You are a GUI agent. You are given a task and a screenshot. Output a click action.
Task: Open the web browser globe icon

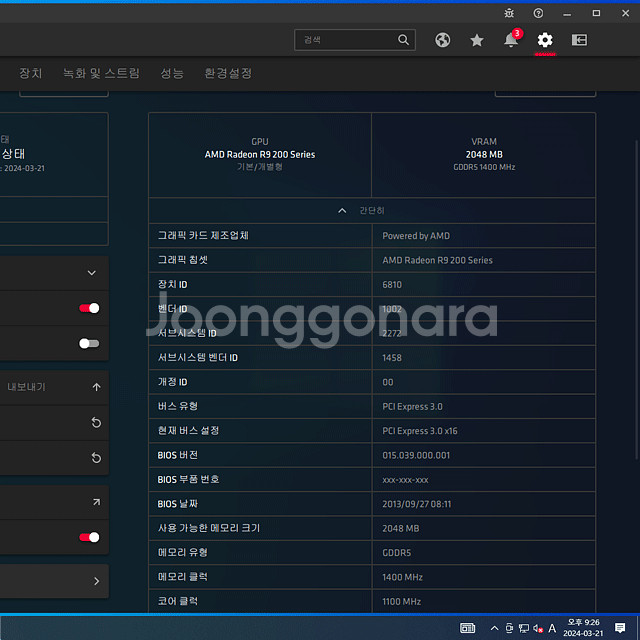[442, 40]
